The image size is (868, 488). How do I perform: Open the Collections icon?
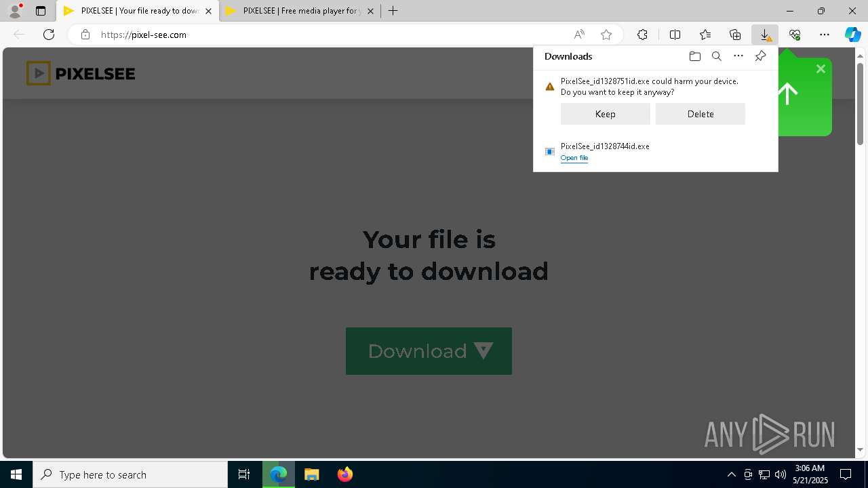pos(735,35)
